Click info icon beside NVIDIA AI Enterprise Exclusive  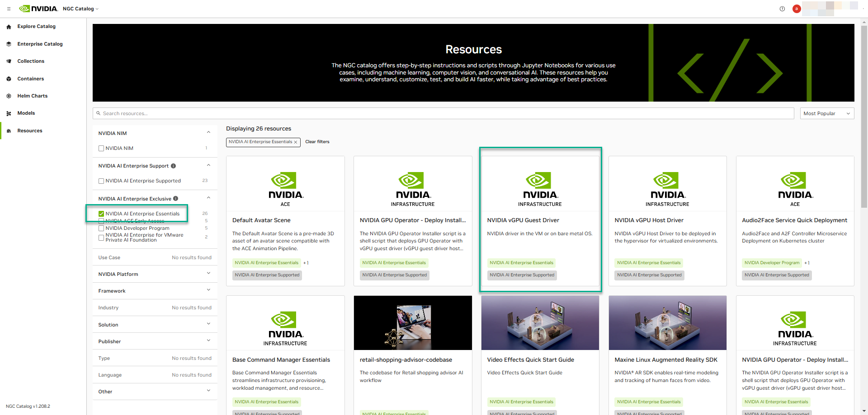175,198
